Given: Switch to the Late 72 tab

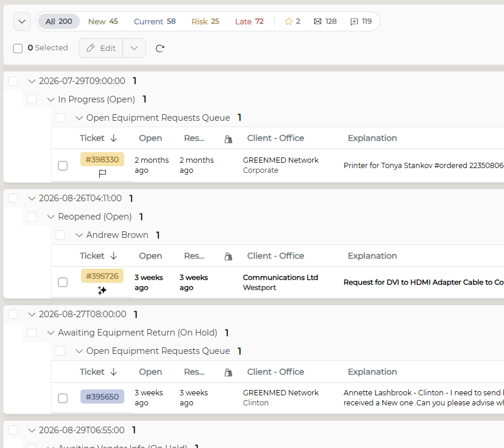Looking at the screenshot, I should tap(249, 21).
